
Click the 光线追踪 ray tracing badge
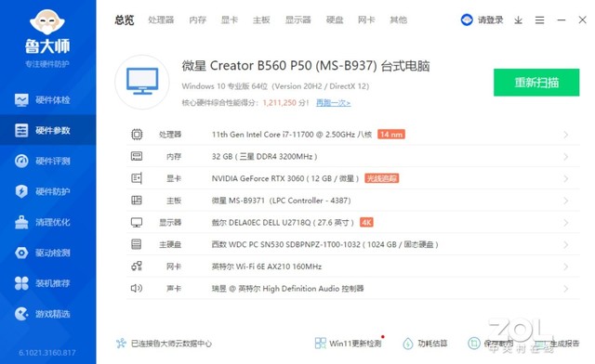(382, 178)
